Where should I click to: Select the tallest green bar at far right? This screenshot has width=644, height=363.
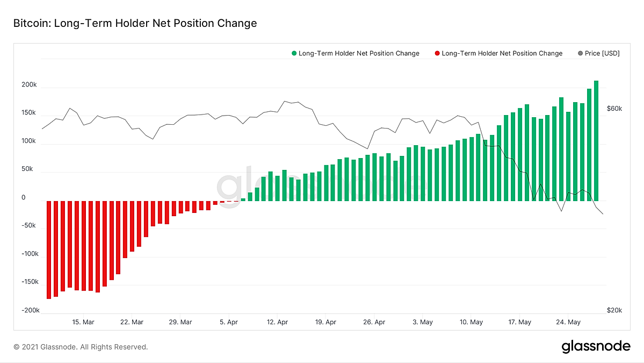tap(596, 140)
